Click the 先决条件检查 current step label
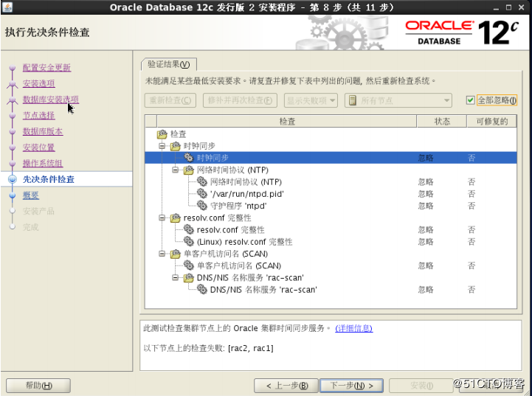This screenshot has height=396, width=532. point(49,179)
